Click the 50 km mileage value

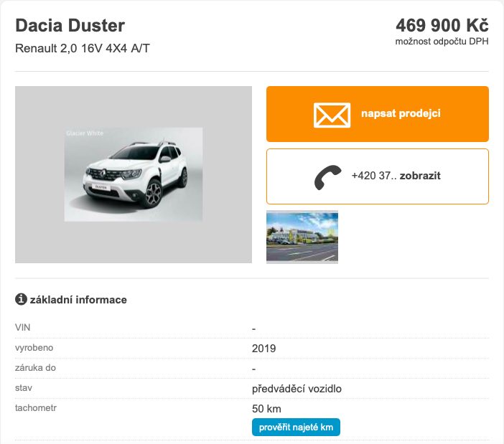pyautogui.click(x=266, y=409)
